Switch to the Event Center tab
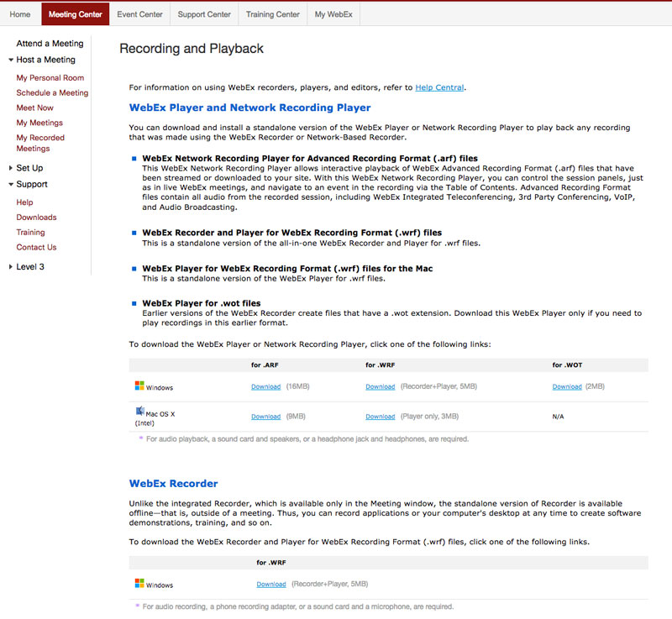The height and width of the screenshot is (619, 672). coord(139,14)
